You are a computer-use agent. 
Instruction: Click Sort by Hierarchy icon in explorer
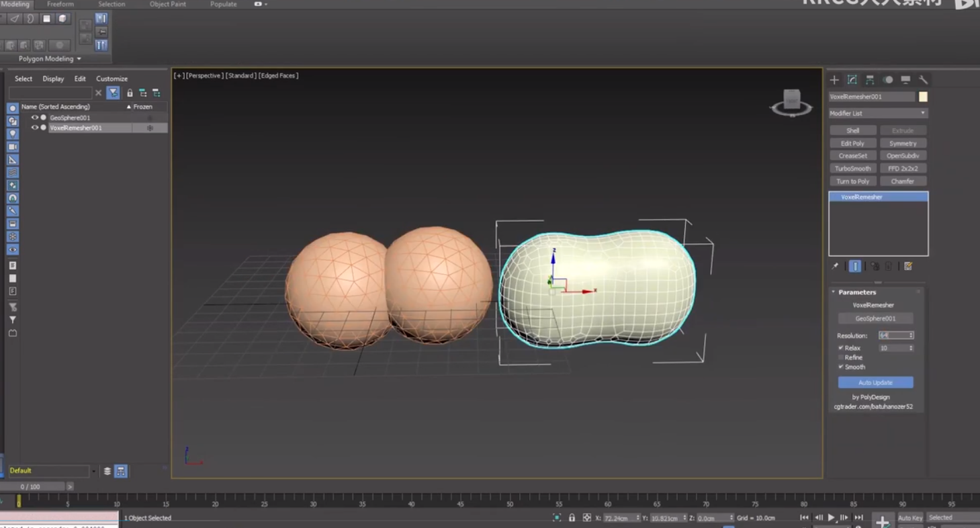(143, 93)
